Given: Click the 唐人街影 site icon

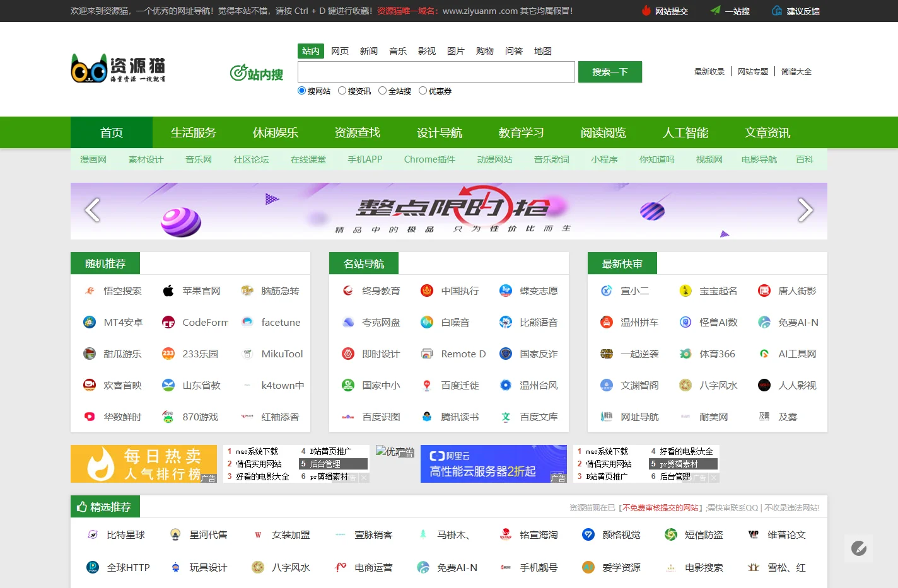Looking at the screenshot, I should pyautogui.click(x=764, y=291).
